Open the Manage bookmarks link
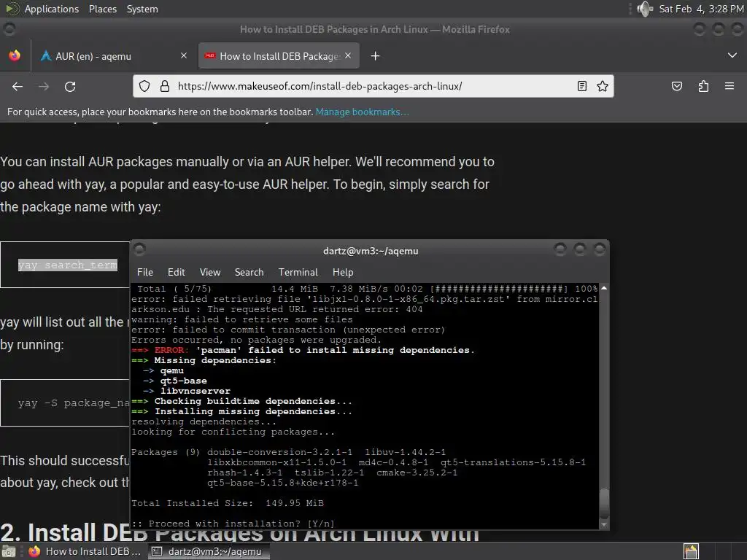Viewport: 747px width, 560px height. coord(362,112)
